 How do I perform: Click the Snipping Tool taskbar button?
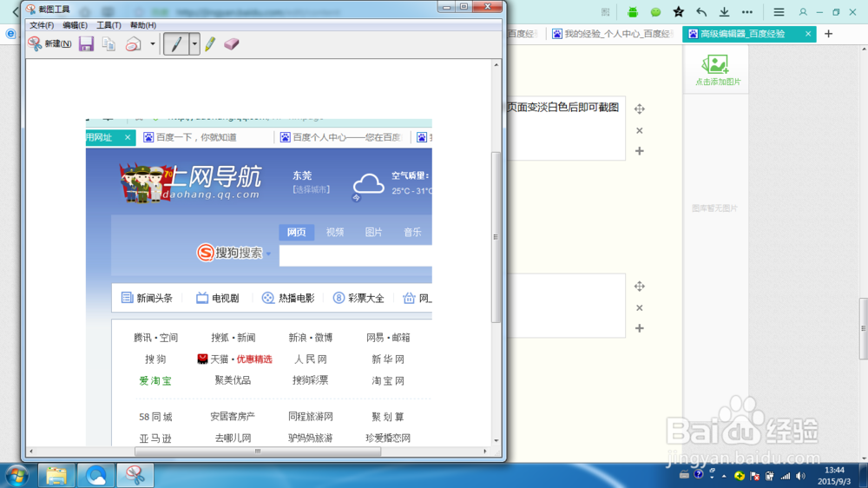click(135, 475)
